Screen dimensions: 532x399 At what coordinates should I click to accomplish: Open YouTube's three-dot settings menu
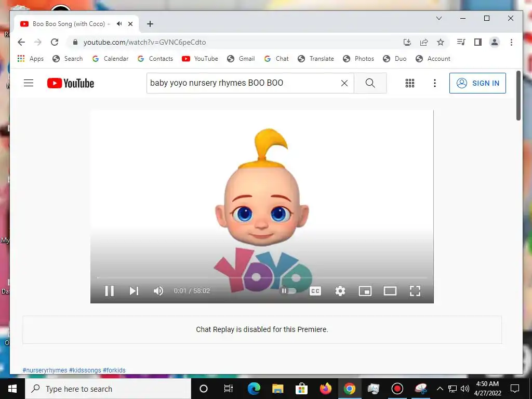[435, 83]
